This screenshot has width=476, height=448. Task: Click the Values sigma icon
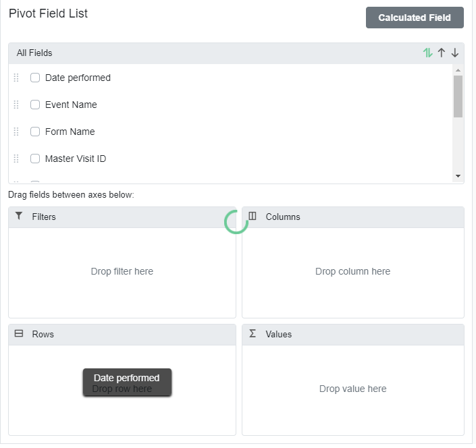point(253,334)
